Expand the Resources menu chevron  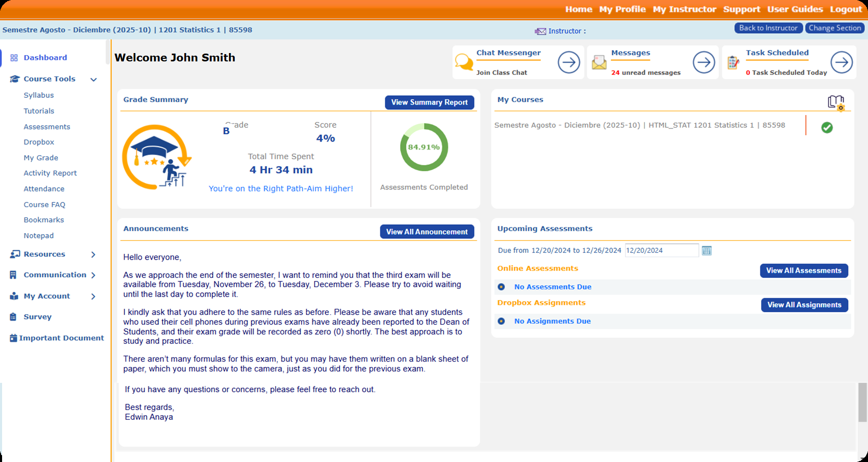tap(94, 254)
